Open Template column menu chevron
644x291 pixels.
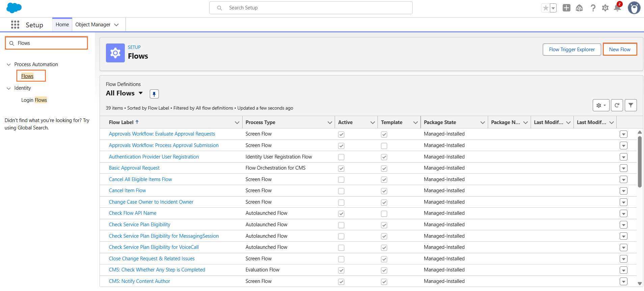[416, 122]
